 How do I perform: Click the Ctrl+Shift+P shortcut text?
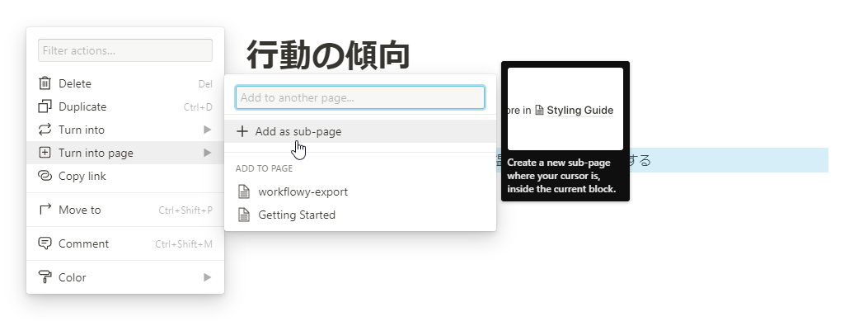[x=185, y=210]
